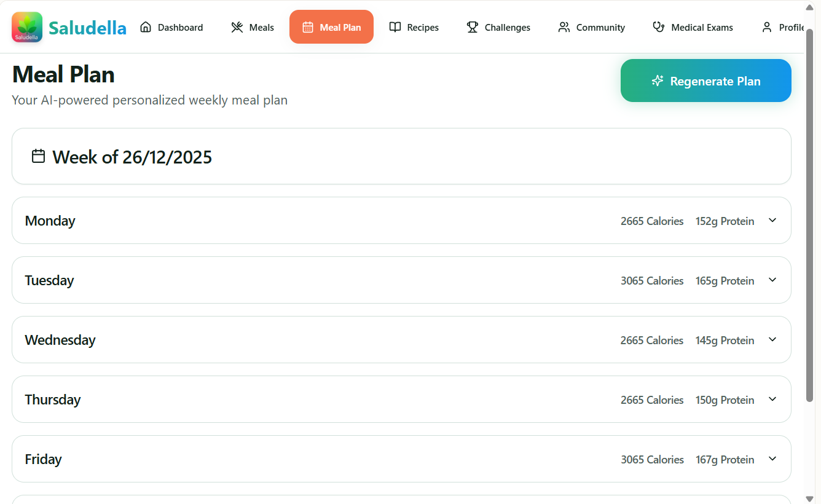This screenshot has width=821, height=504.
Task: Click the Tuesday day label
Action: tap(49, 280)
